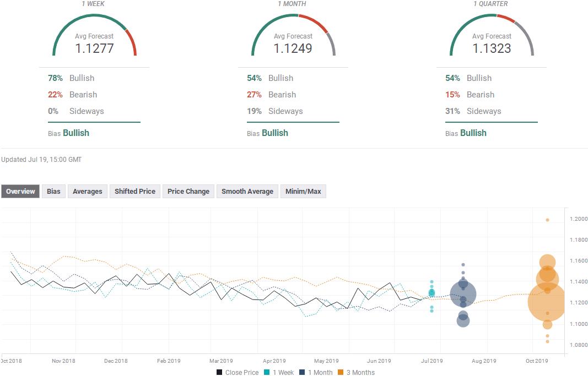Click the 1 QUARTER heading

(x=490, y=4)
